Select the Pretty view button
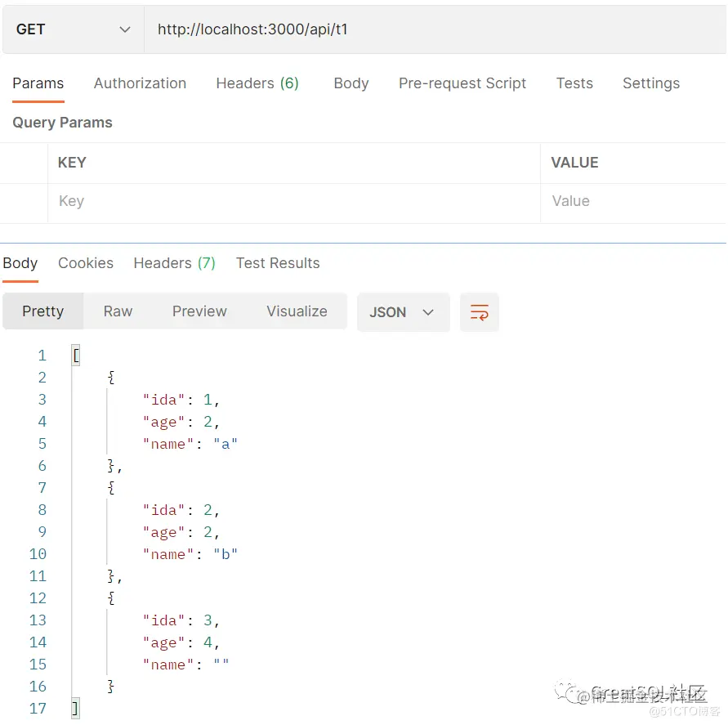Screen dimensions: 728x725 coord(42,311)
